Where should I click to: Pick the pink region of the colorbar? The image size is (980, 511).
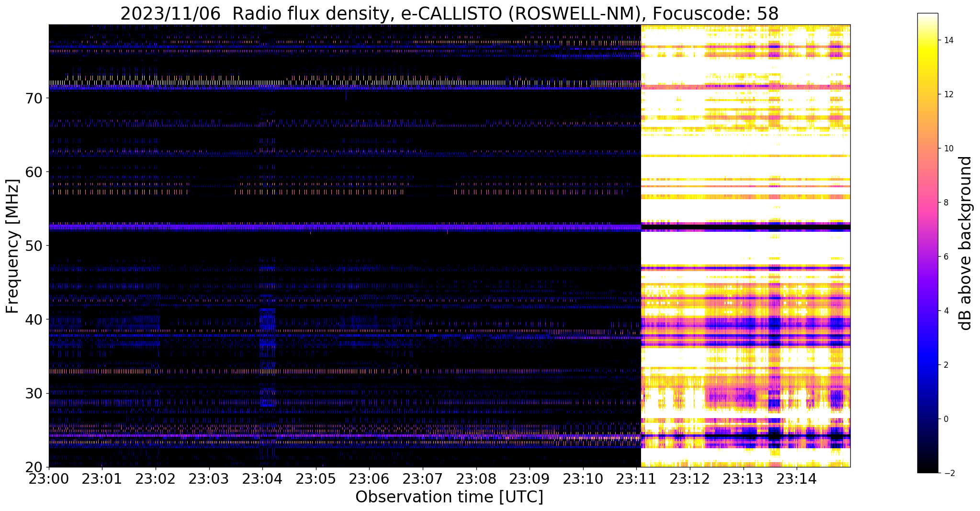pyautogui.click(x=927, y=203)
